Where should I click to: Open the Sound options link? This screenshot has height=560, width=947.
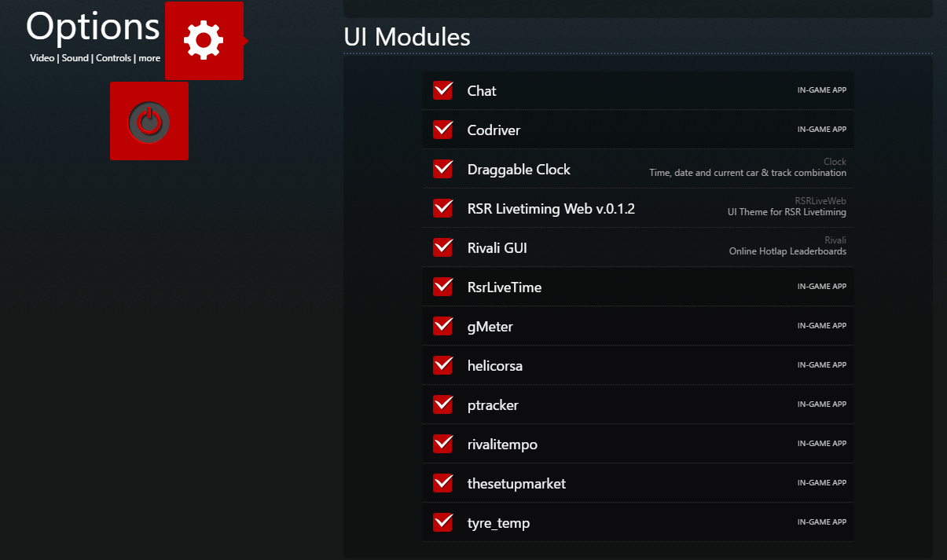point(75,58)
